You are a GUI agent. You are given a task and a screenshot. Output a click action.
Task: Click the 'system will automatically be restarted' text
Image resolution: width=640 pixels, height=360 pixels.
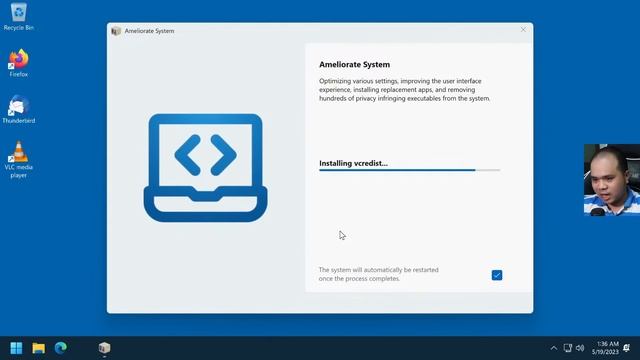point(379,274)
